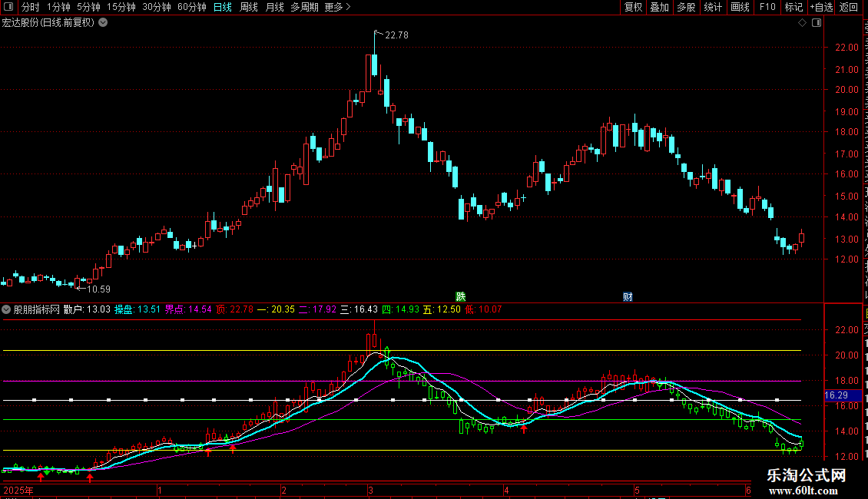Toggle the right side panel icon

(817, 23)
